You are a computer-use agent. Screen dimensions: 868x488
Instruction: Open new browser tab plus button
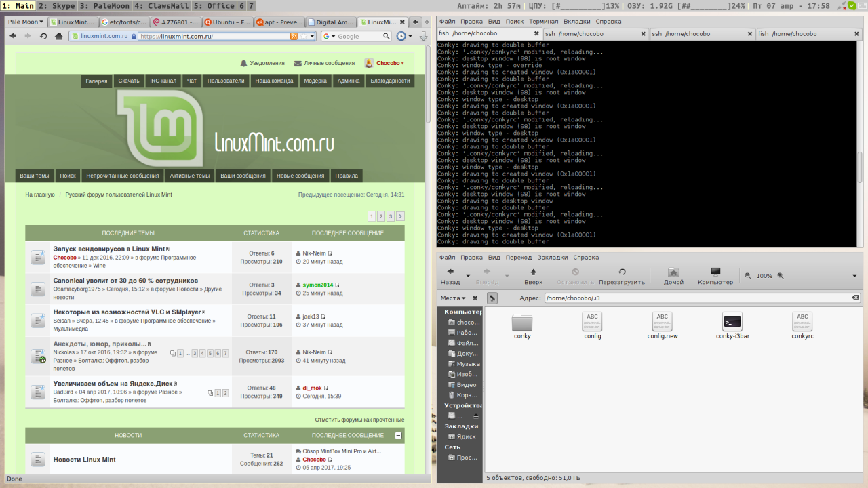(x=416, y=22)
